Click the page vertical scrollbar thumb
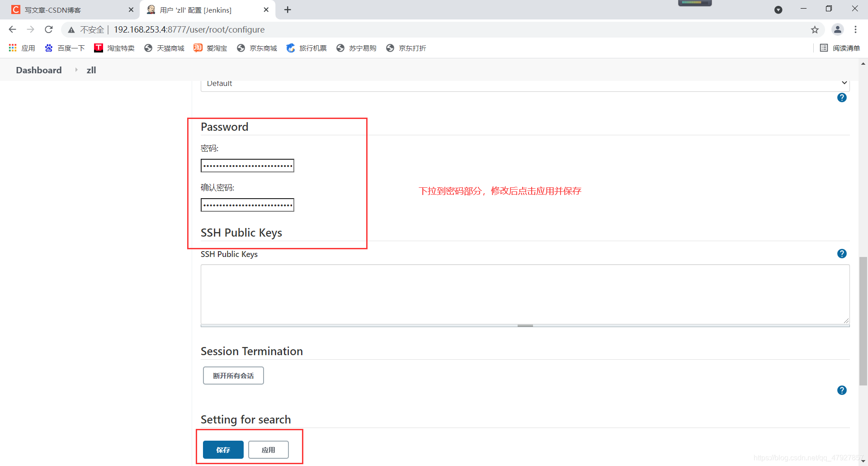This screenshot has width=868, height=466. 863,321
